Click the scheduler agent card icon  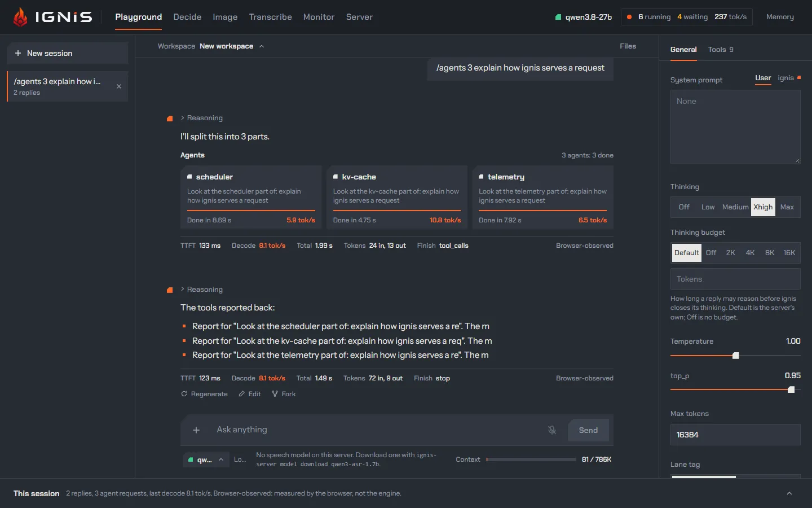(189, 177)
